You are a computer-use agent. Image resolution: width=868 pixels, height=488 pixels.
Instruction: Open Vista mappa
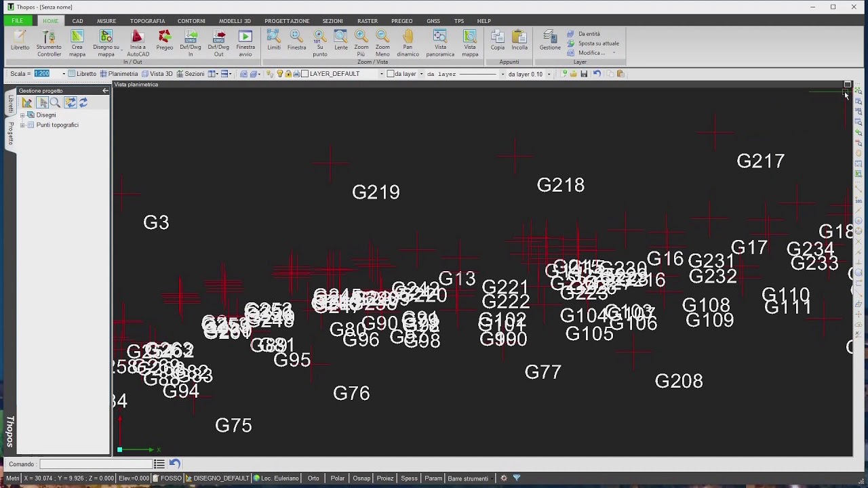[470, 43]
